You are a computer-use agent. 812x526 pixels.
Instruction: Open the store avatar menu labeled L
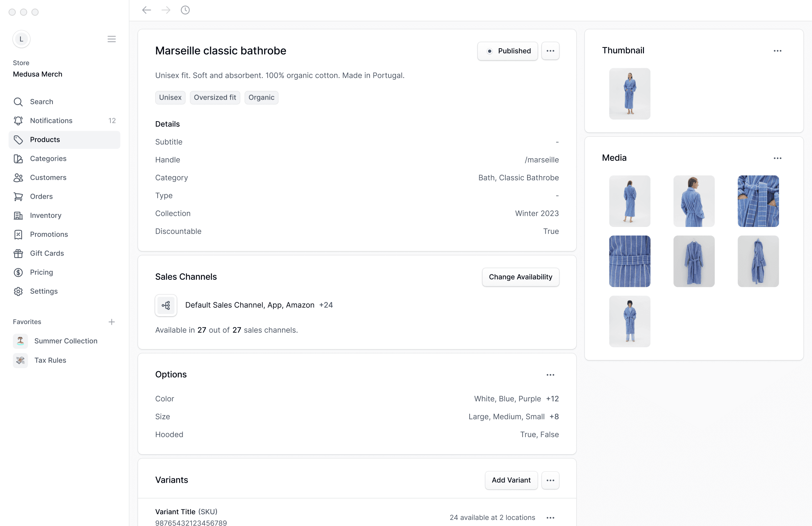click(21, 39)
